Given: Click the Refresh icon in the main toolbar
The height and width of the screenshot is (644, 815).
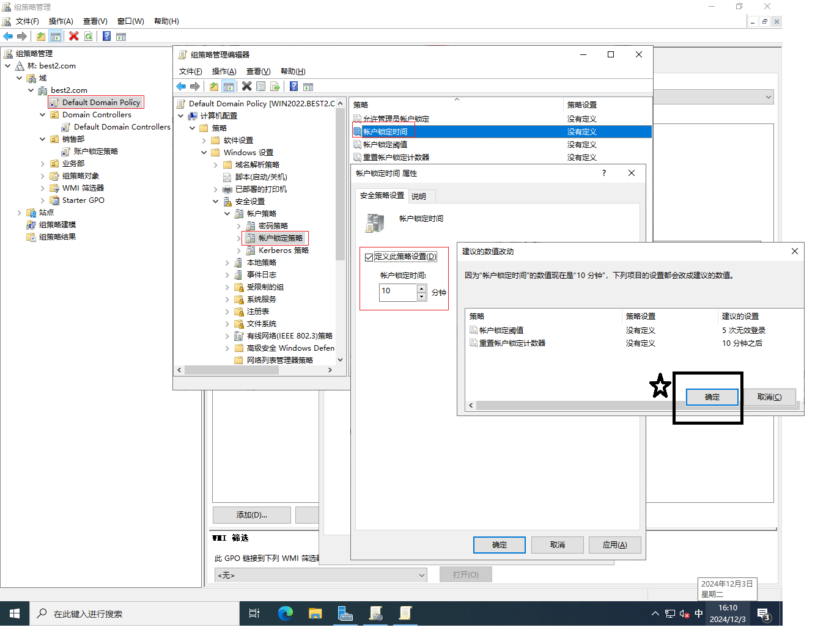Looking at the screenshot, I should click(x=89, y=36).
